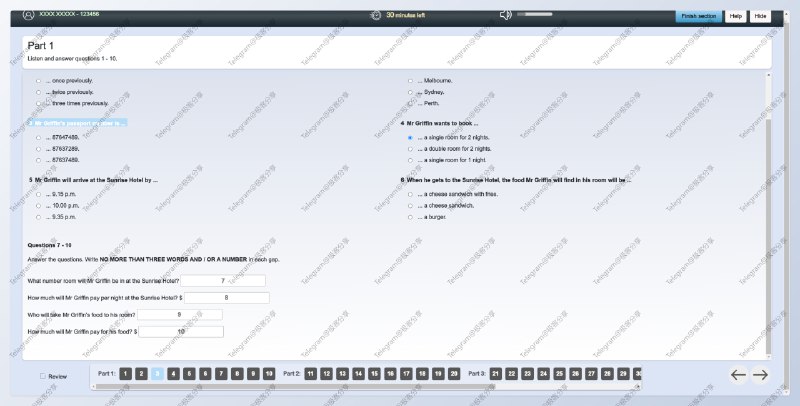The image size is (800, 406).
Task: Jump to question 10 in navigator
Action: point(269,373)
